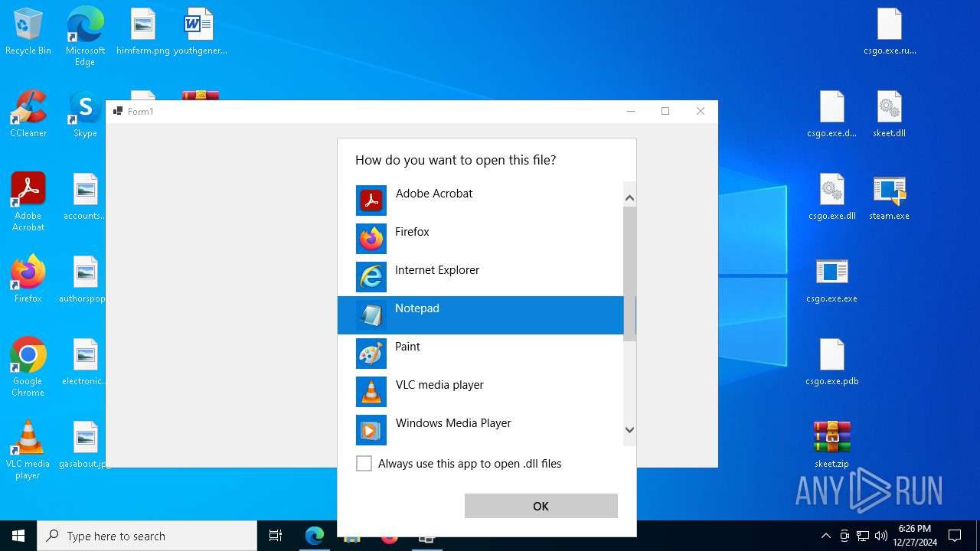Click the app list scrollbar thumb
The image size is (980, 551).
630,274
